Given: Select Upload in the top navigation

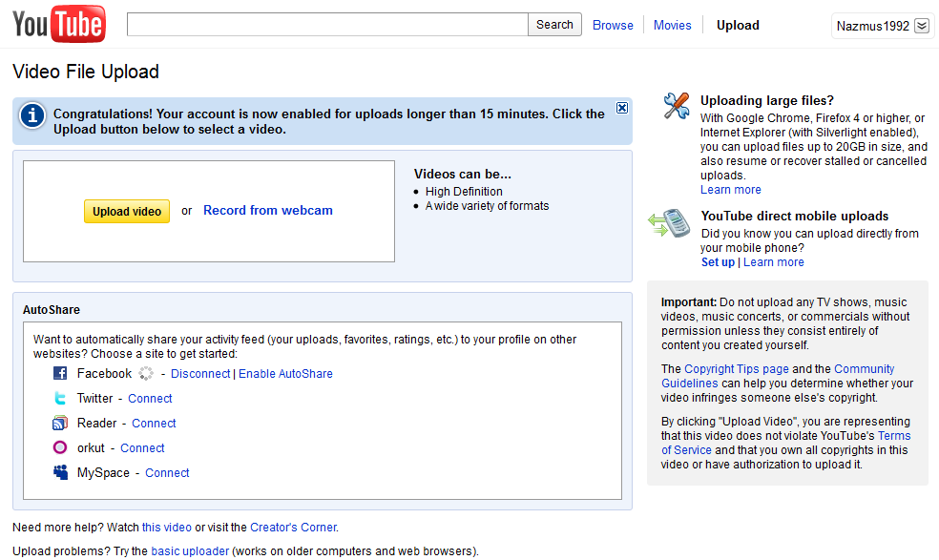Looking at the screenshot, I should coord(738,25).
